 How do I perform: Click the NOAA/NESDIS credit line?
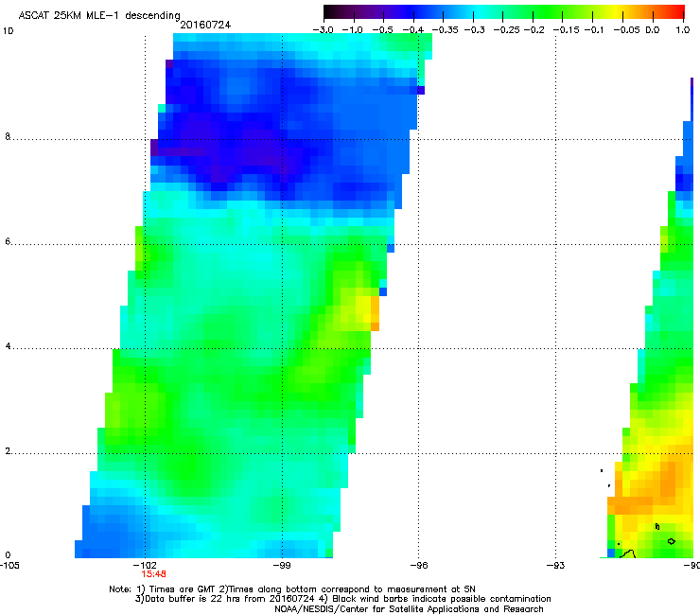point(409,609)
